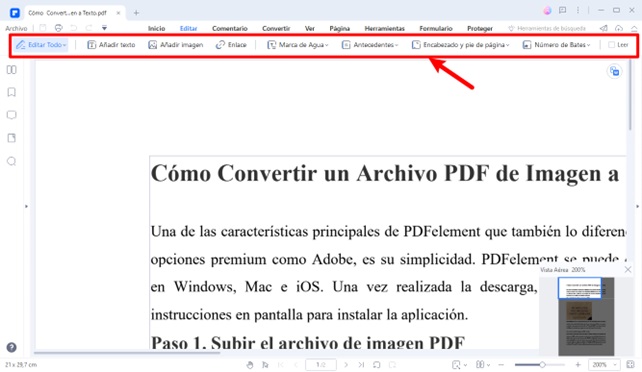Open the Archivo menu
The height and width of the screenshot is (372, 642).
pos(16,28)
